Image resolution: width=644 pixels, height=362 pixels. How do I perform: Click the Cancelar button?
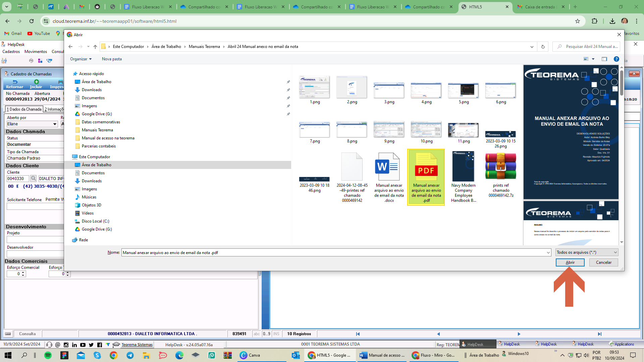(603, 262)
